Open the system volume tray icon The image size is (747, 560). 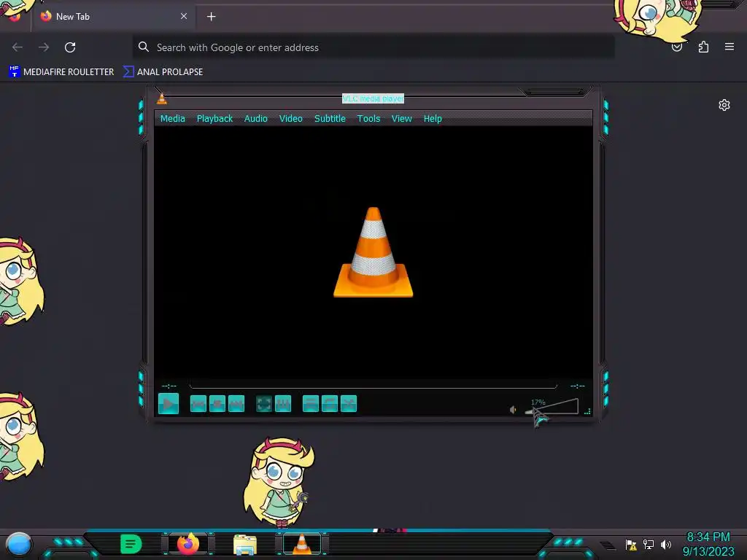click(666, 544)
